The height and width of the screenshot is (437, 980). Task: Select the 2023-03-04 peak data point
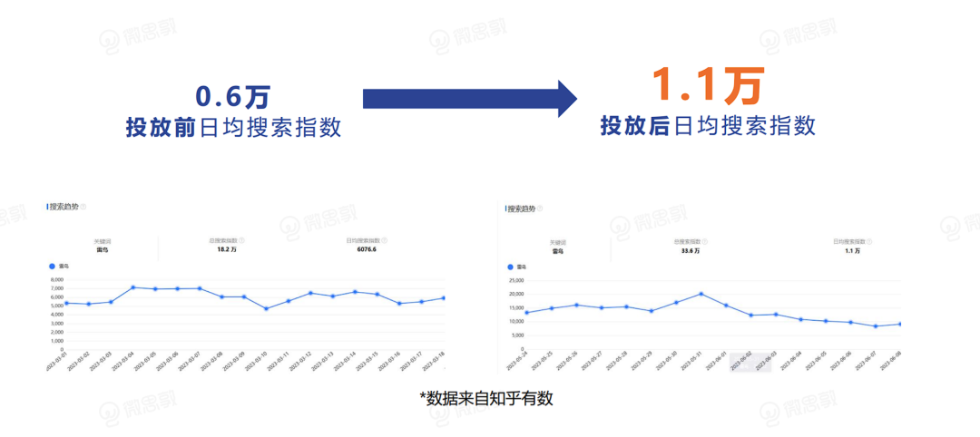pyautogui.click(x=133, y=287)
